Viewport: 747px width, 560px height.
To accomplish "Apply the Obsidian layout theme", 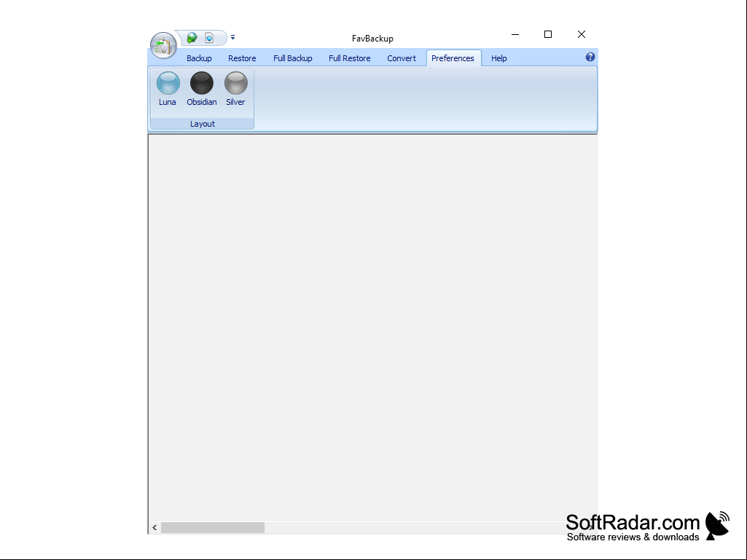I will pyautogui.click(x=202, y=89).
